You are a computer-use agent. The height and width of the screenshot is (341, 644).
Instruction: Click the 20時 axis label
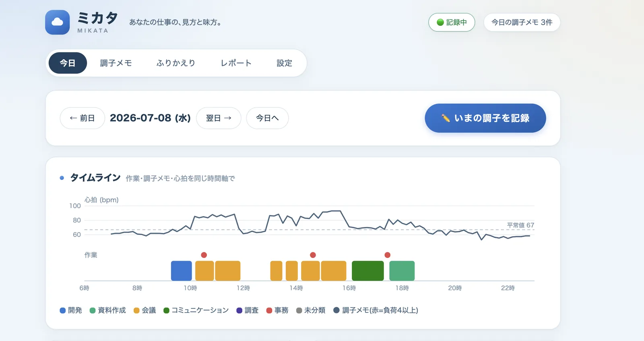click(x=455, y=288)
